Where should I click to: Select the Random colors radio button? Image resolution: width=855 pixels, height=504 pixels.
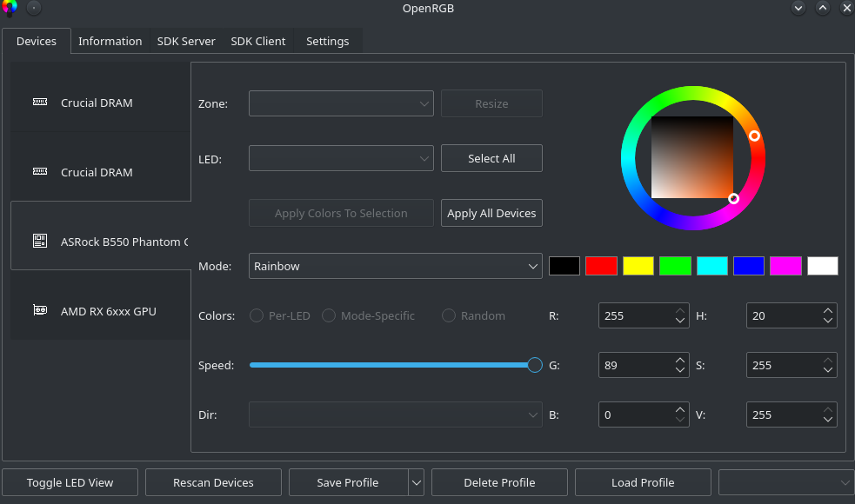point(448,315)
